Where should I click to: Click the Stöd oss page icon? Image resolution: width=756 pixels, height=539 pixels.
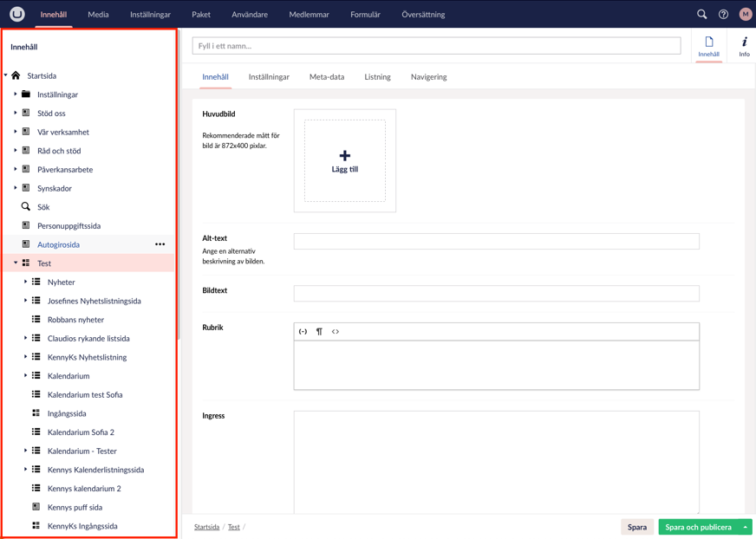pos(26,113)
